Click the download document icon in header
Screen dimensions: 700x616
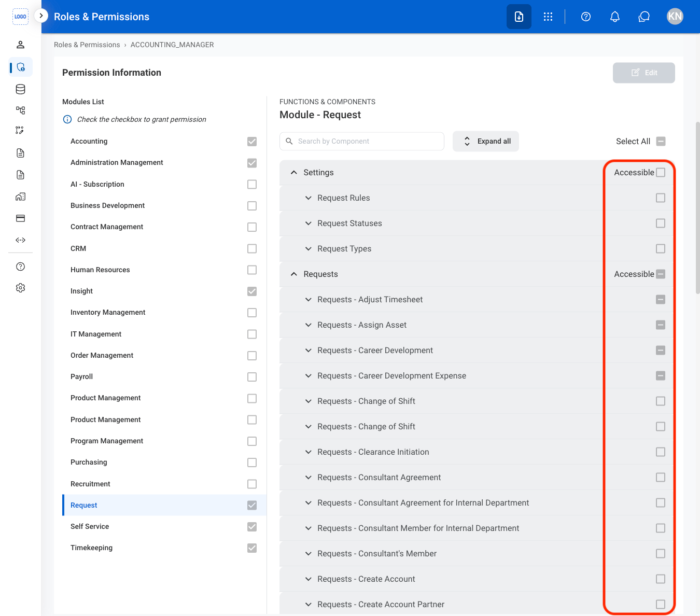pyautogui.click(x=519, y=17)
